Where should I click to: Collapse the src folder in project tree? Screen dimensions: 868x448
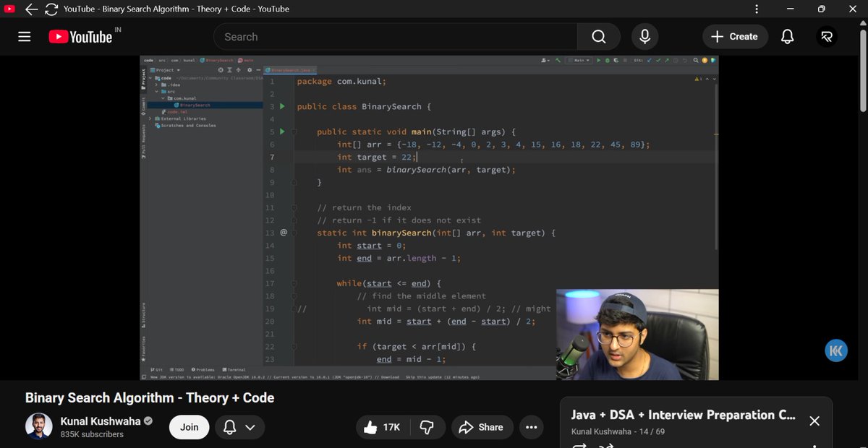click(156, 92)
